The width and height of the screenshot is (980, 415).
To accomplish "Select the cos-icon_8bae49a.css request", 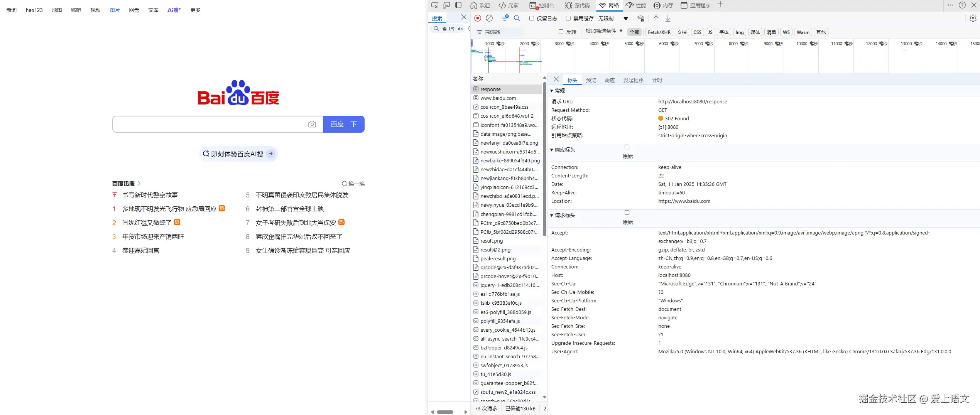I will (506, 107).
